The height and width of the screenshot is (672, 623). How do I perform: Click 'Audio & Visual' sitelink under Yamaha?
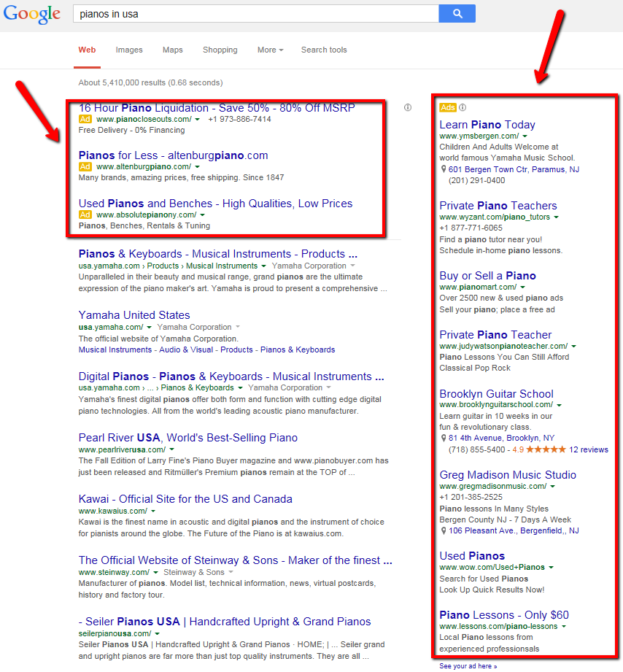click(186, 350)
